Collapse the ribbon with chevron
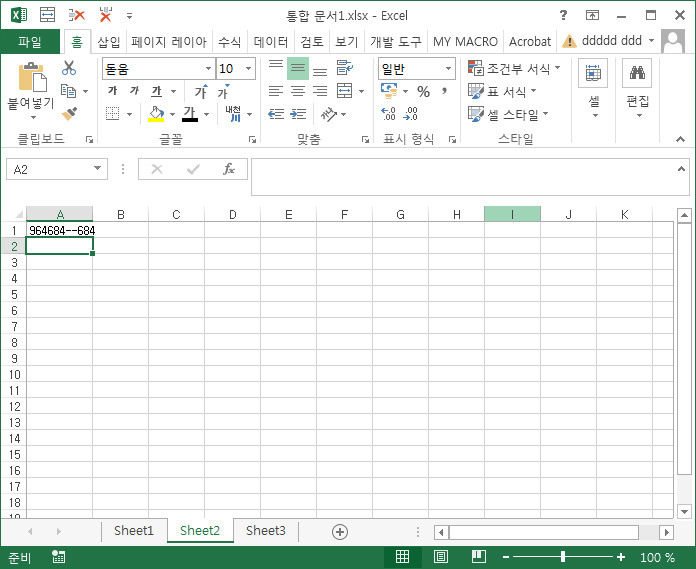 [x=680, y=139]
